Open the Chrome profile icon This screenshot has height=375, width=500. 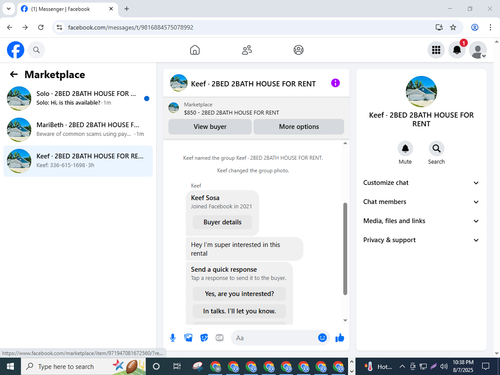(x=475, y=27)
